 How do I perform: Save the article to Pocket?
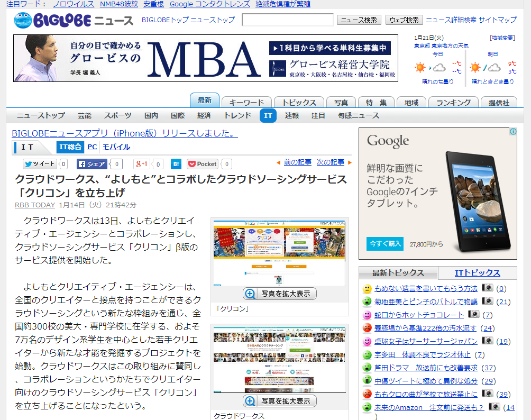point(203,164)
